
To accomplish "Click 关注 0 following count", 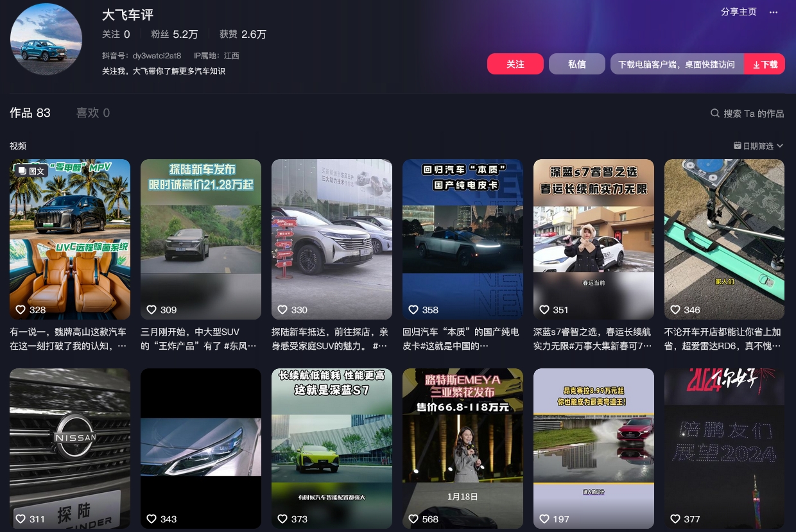I will (x=116, y=34).
